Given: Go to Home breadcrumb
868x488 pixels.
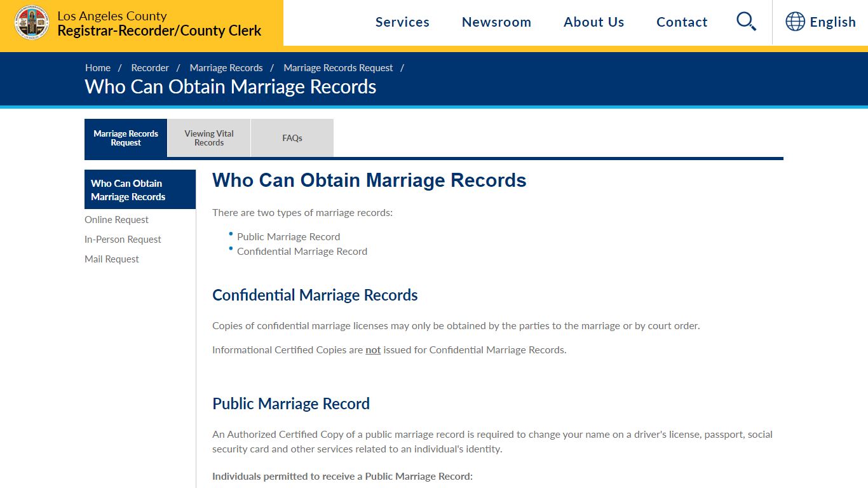Looking at the screenshot, I should coord(98,68).
